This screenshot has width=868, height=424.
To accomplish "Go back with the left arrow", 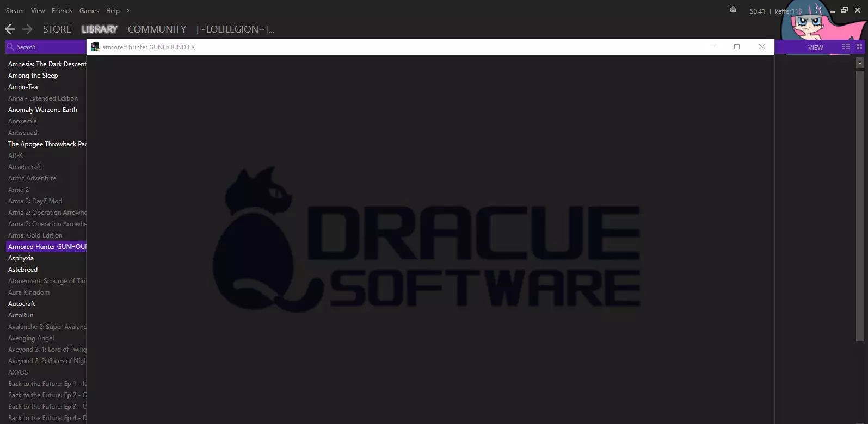I will point(10,29).
